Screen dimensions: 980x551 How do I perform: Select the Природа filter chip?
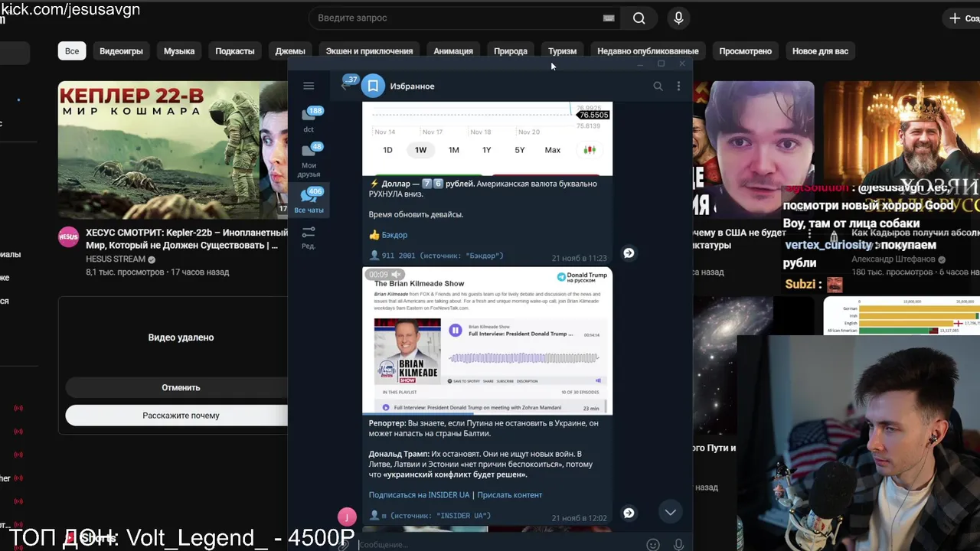[x=511, y=51]
